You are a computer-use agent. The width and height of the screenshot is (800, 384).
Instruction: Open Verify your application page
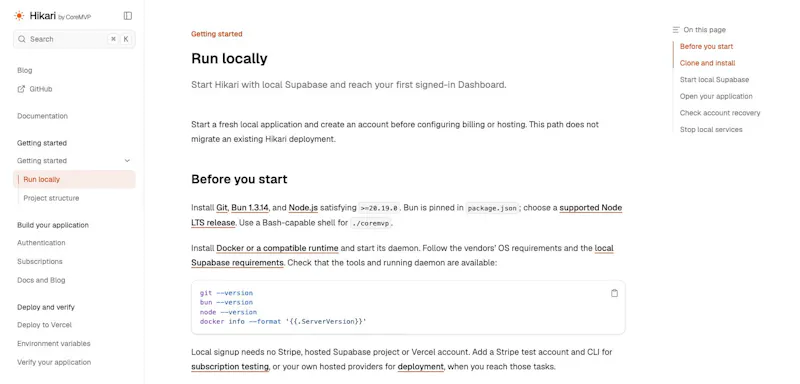pos(54,363)
